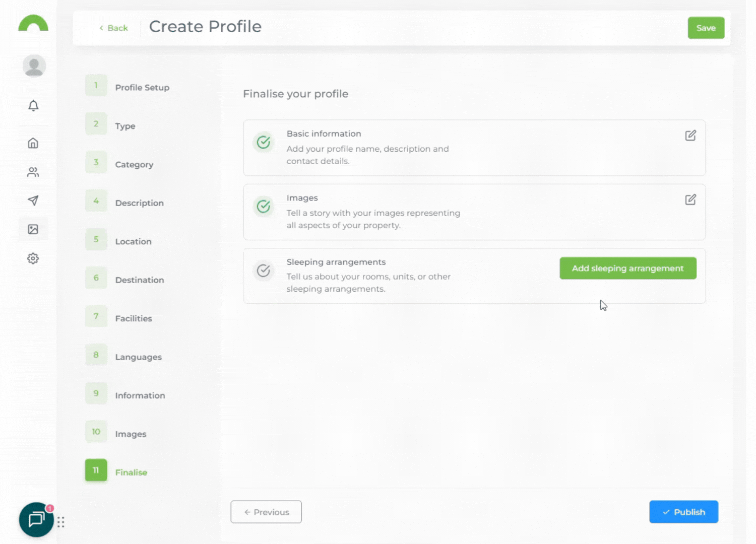The image size is (756, 544).
Task: Open the user avatar profile icon
Action: click(34, 66)
